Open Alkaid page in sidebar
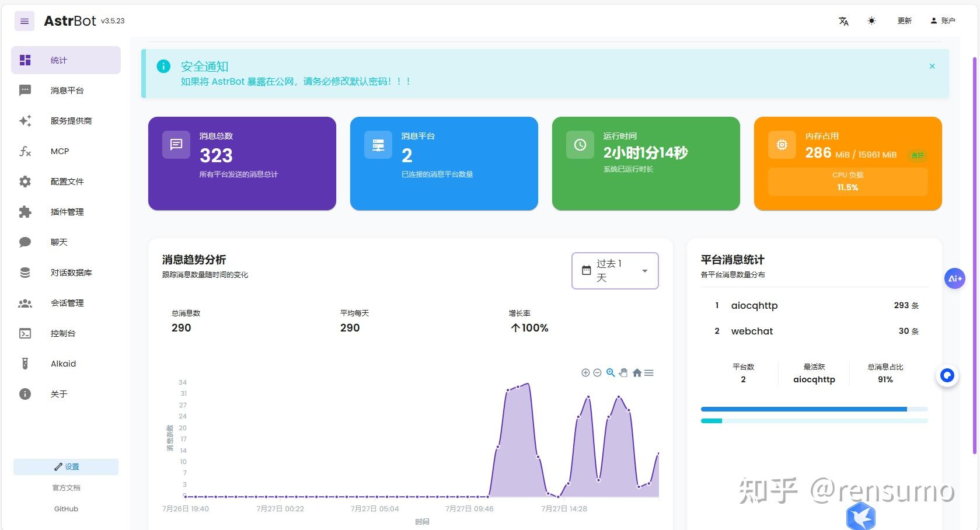This screenshot has width=980, height=530. [66, 364]
